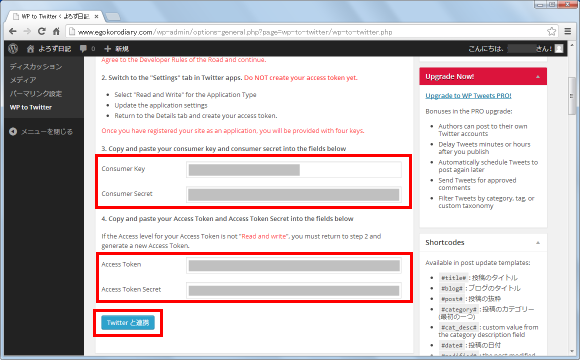The image size is (580, 360).
Task: Collapse the Shortcodes panel arrow
Action: (x=538, y=243)
